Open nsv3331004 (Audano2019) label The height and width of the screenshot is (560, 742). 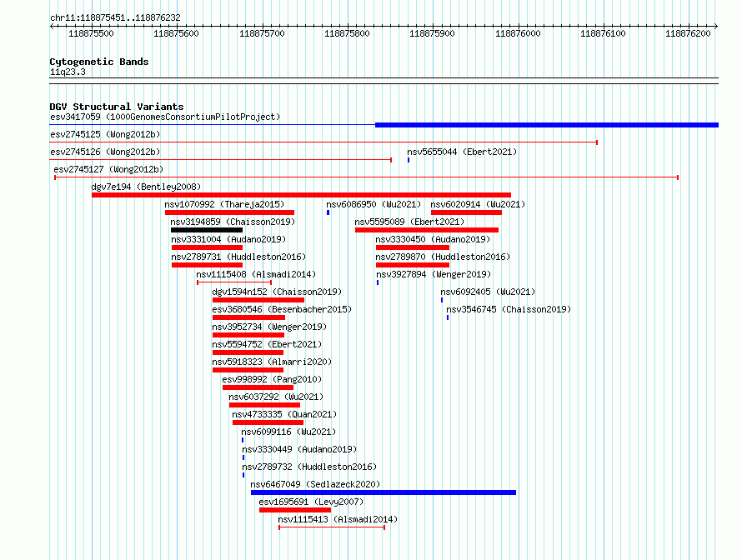tap(228, 239)
